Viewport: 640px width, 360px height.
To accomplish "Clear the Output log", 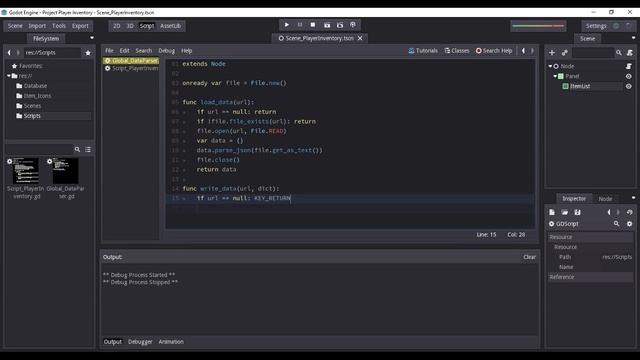I will coord(529,257).
